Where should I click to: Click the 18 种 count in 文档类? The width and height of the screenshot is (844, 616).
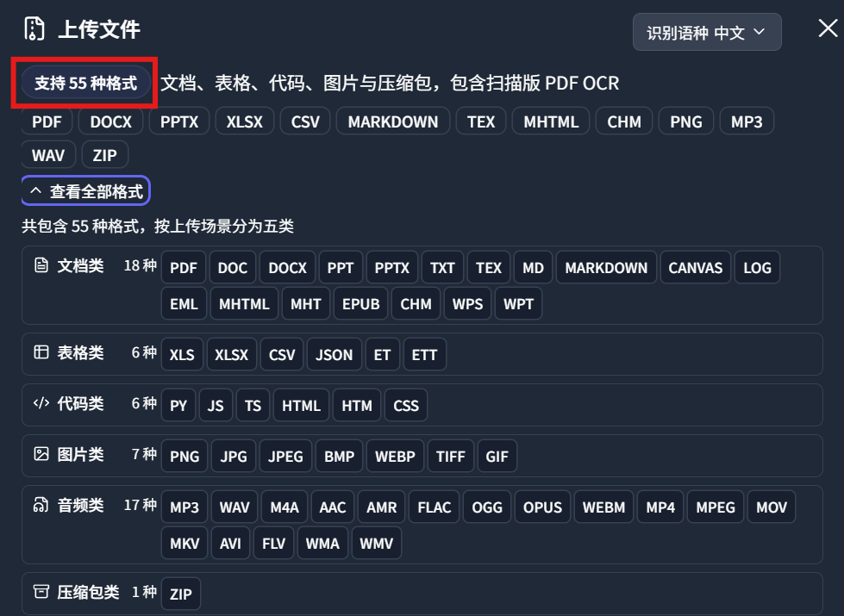pyautogui.click(x=140, y=265)
